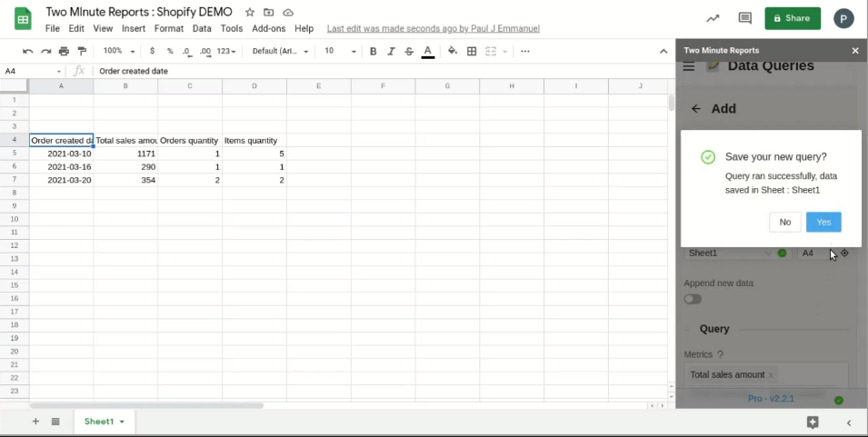Increase decimal places
The image size is (868, 437).
205,51
